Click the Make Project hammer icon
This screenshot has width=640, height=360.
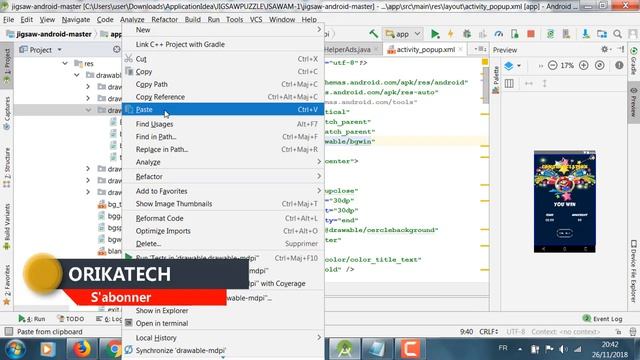coord(373,34)
